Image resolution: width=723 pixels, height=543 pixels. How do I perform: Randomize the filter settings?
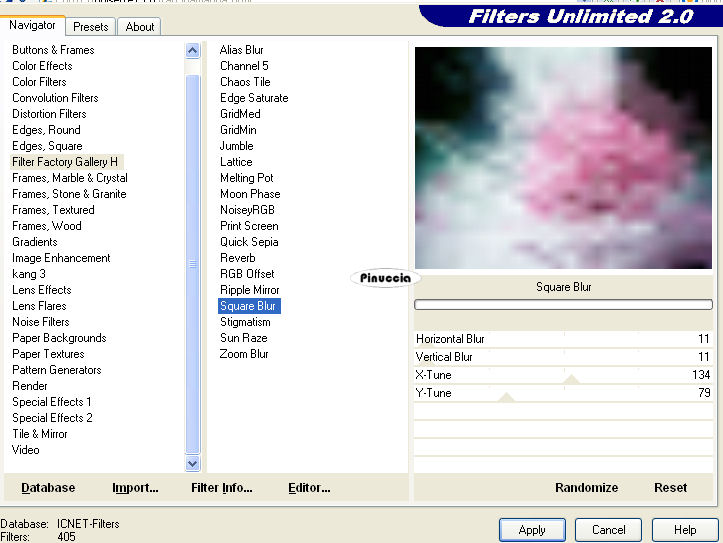[x=587, y=488]
